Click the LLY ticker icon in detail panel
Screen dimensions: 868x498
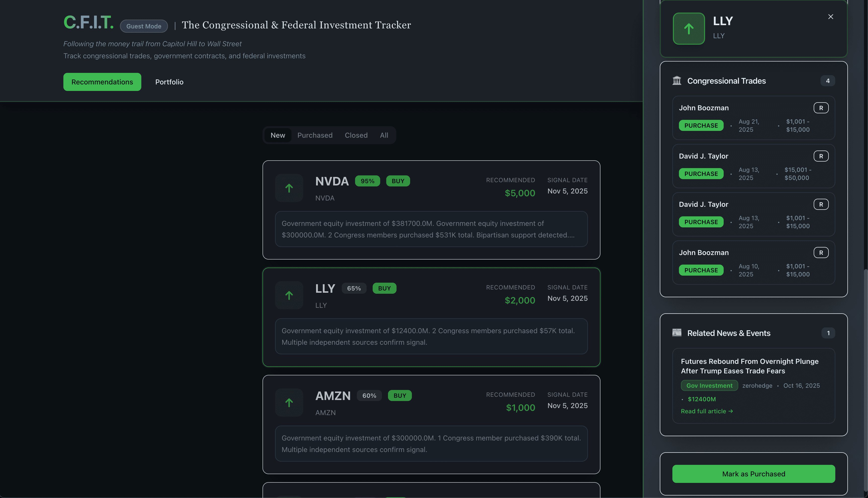688,29
